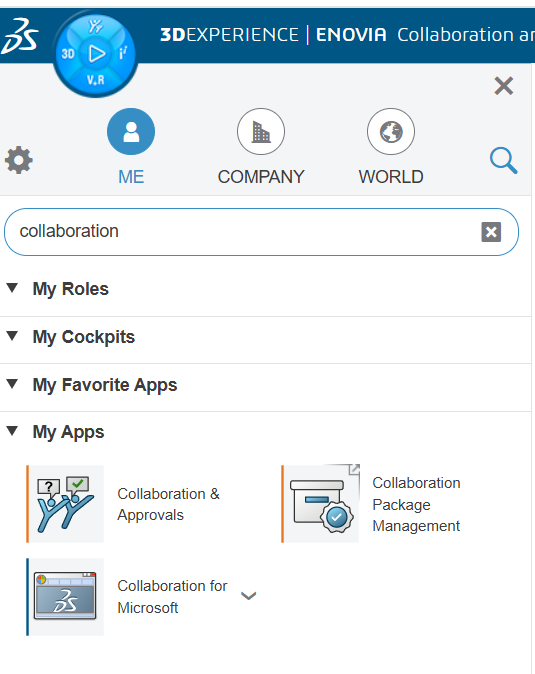Collapse the My Favorite Apps section

click(12, 383)
